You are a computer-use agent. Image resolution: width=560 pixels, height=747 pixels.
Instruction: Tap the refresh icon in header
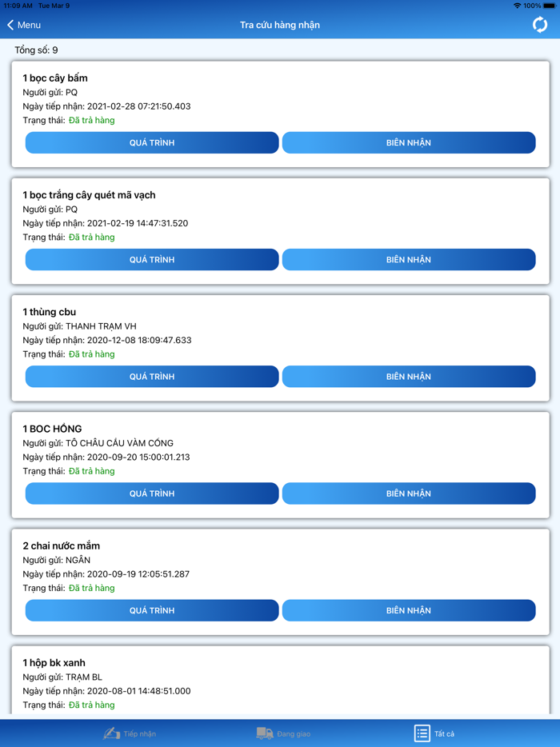point(540,25)
